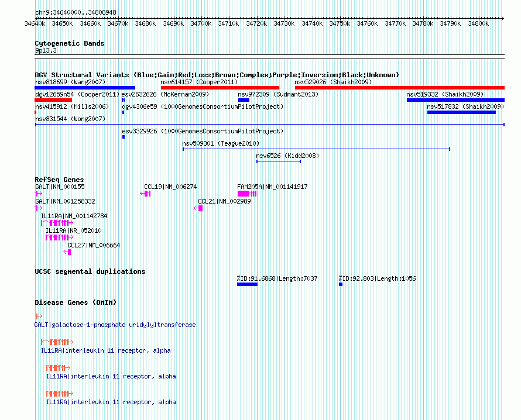Select the nsv509301 (Teague2010) variant line
This screenshot has height=420, width=521.
(x=316, y=149)
